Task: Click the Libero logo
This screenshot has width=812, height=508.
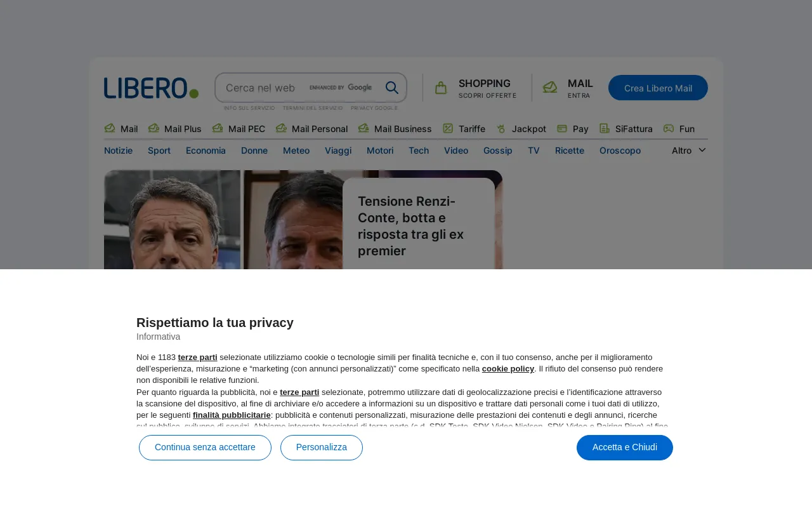Action: pyautogui.click(x=151, y=88)
